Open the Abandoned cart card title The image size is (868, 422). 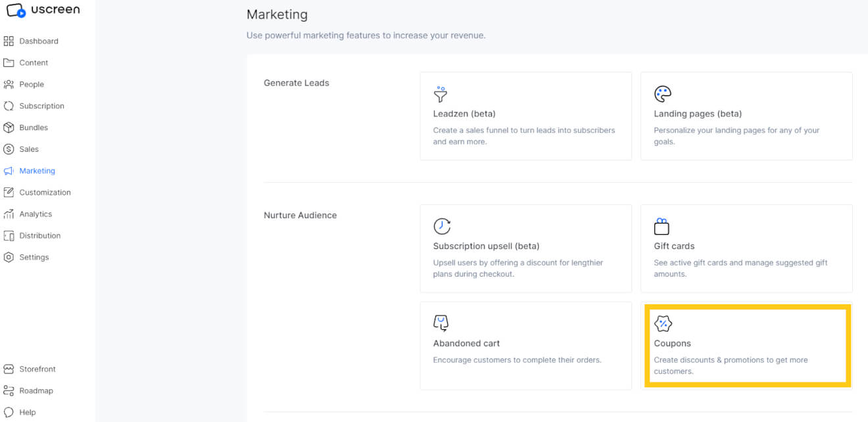pyautogui.click(x=466, y=344)
